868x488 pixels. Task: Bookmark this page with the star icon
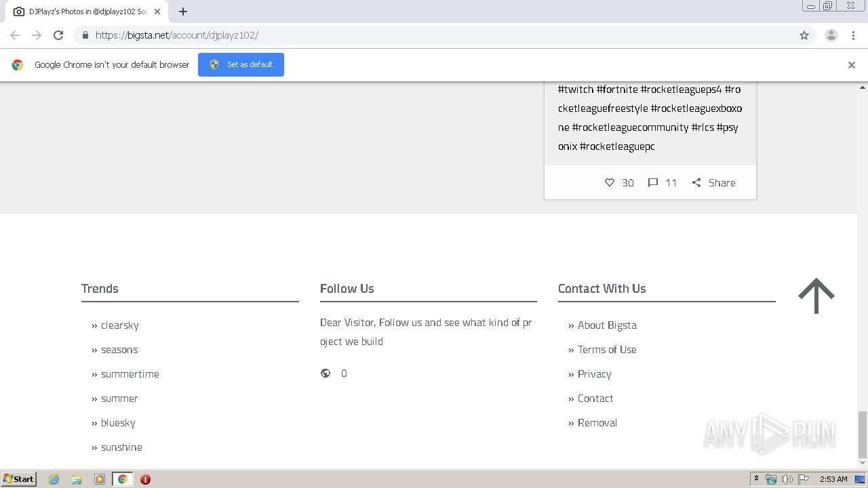[x=804, y=35]
